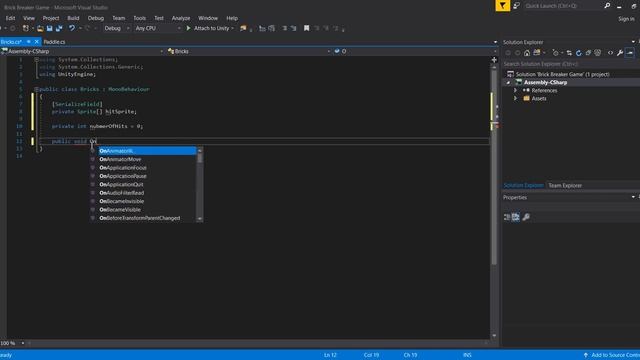This screenshot has width=640, height=360.
Task: Click the Sign in link
Action: coord(626,19)
